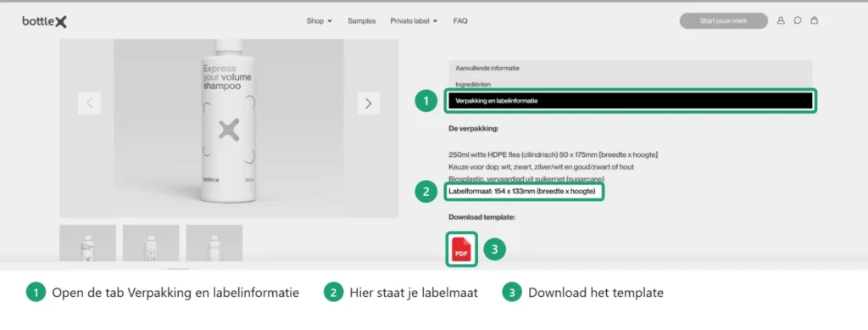Click the Start jouw merk button
This screenshot has height=330, width=868.
pos(724,21)
